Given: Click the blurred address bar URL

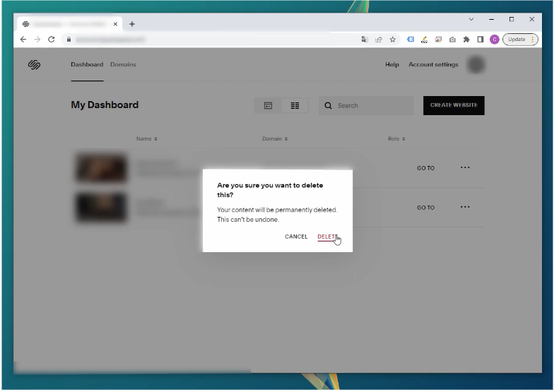Looking at the screenshot, I should (x=110, y=40).
